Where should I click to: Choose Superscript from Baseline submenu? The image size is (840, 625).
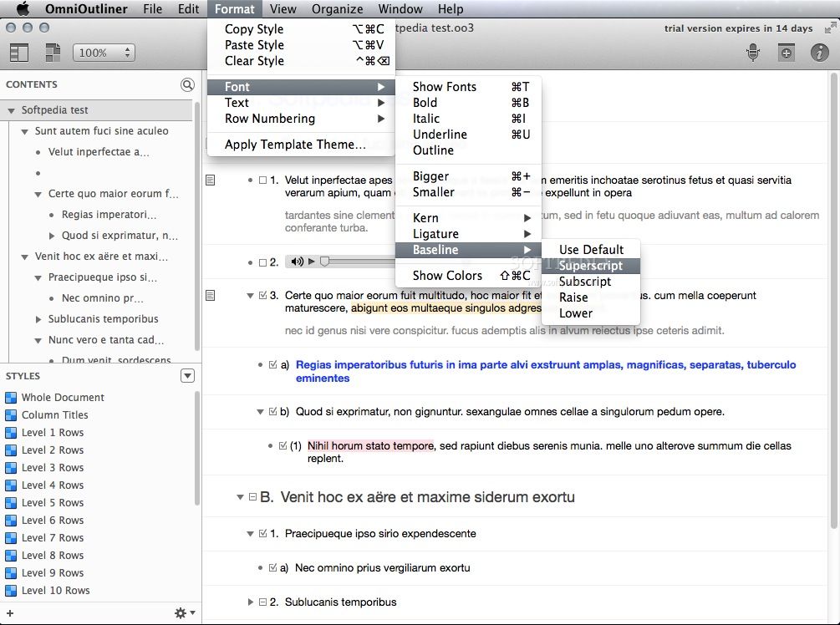point(590,266)
